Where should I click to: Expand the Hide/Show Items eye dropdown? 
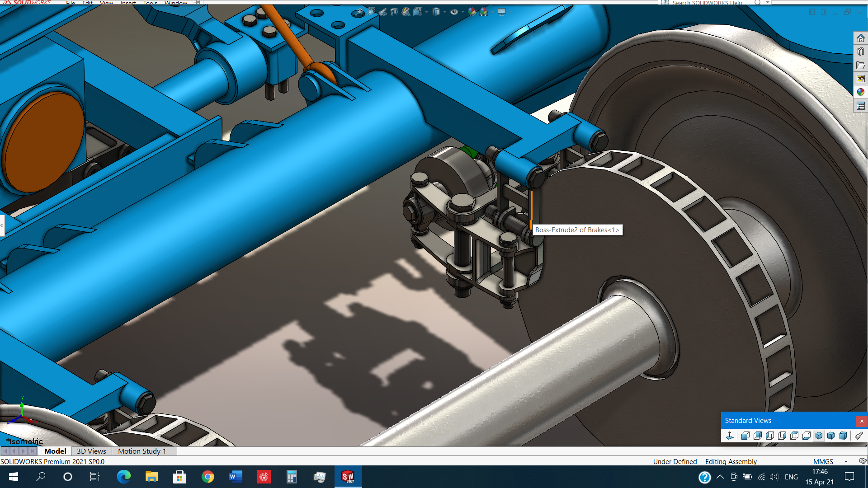(x=462, y=12)
